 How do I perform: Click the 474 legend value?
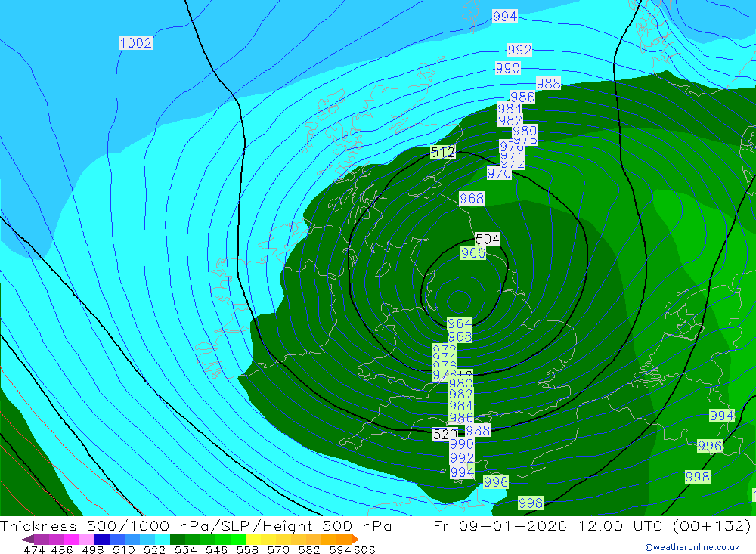34,550
